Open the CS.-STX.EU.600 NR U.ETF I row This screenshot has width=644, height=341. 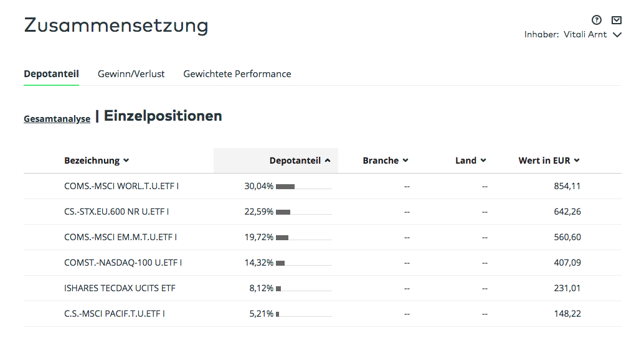323,212
